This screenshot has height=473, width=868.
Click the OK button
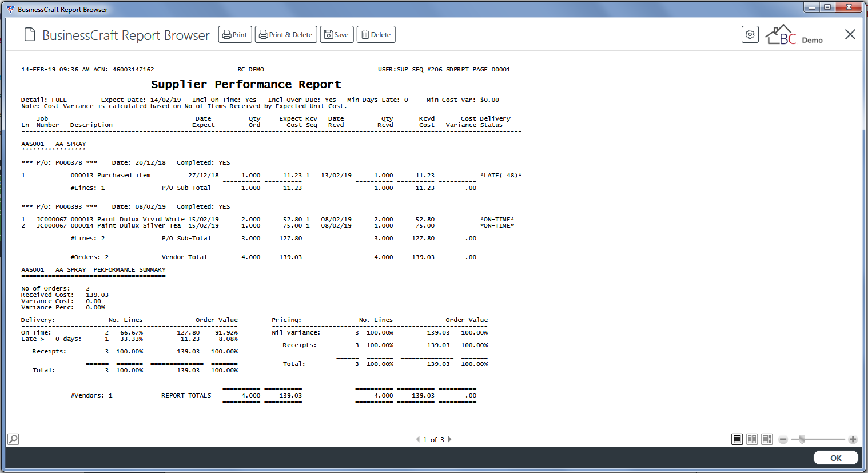[836, 458]
